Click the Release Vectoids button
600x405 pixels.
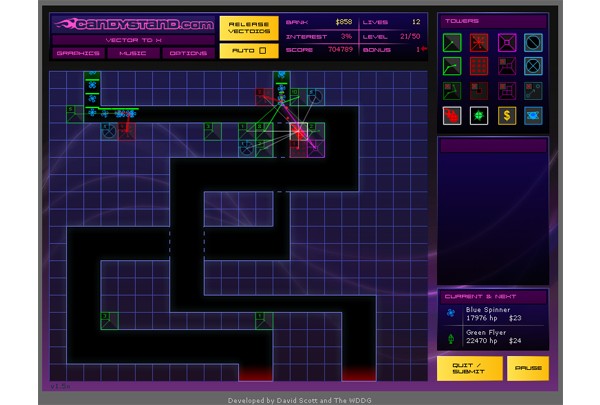(x=249, y=28)
